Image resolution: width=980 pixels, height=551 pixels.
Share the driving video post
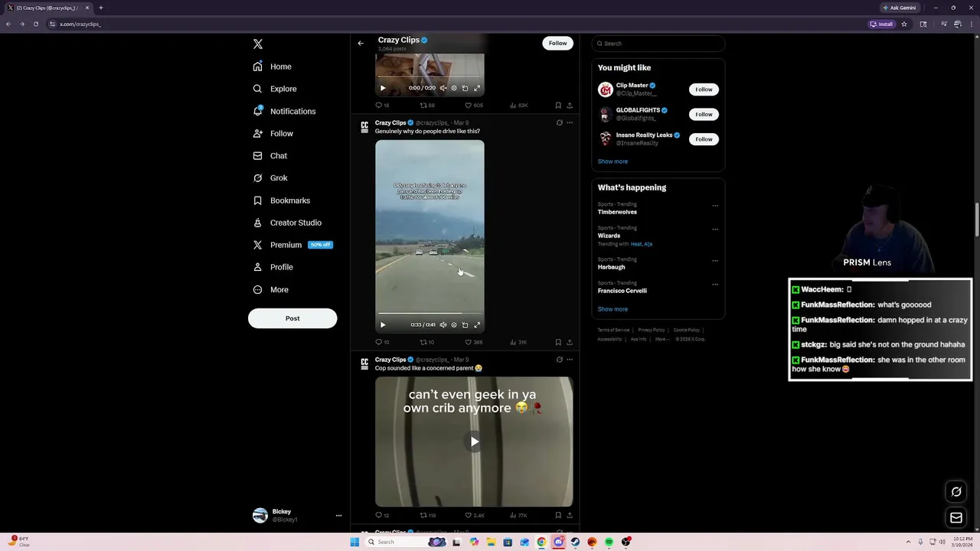click(570, 342)
